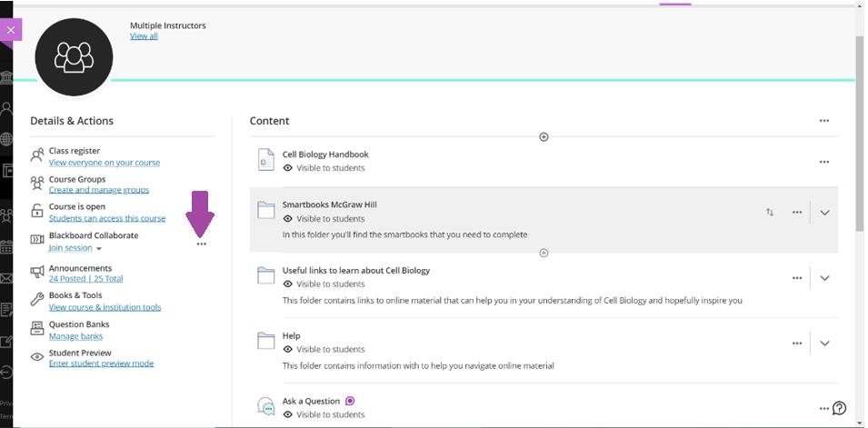Image resolution: width=868 pixels, height=428 pixels.
Task: Open the help question mark icon
Action: (839, 408)
